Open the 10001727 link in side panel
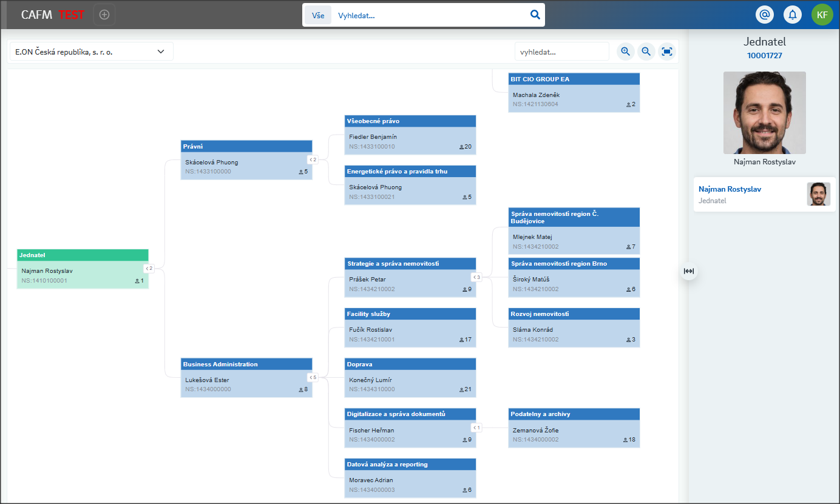The image size is (840, 504). [764, 55]
